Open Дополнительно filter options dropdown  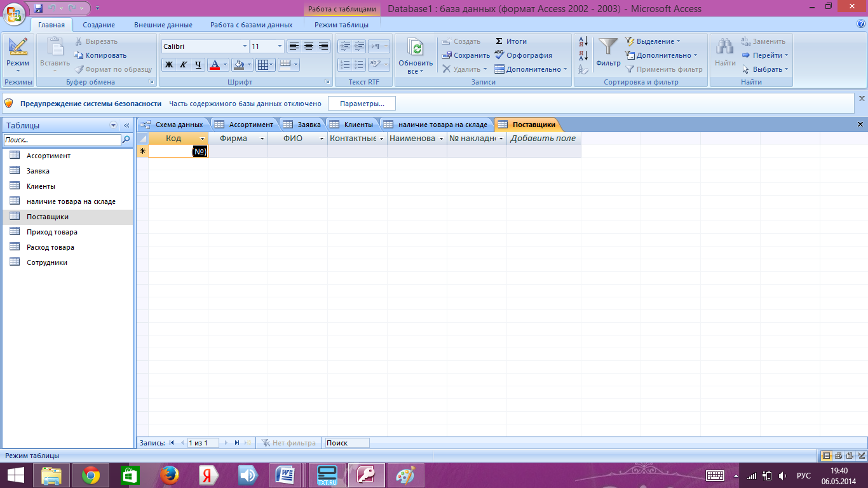tap(661, 55)
